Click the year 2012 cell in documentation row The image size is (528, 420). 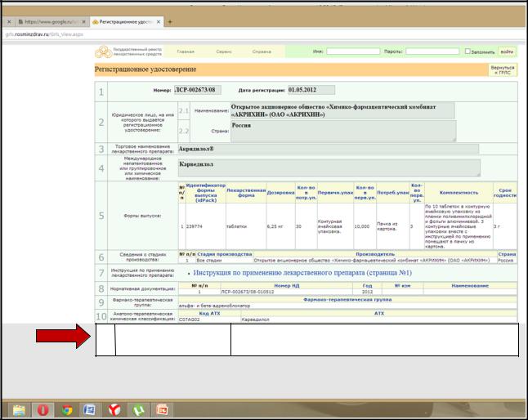[x=367, y=292]
